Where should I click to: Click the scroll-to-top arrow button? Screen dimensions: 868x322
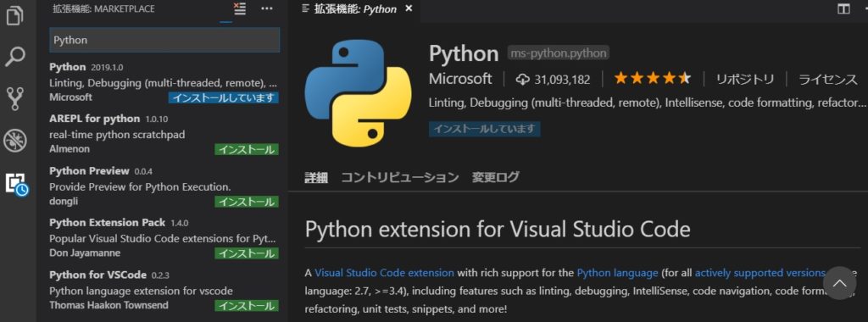tap(840, 283)
